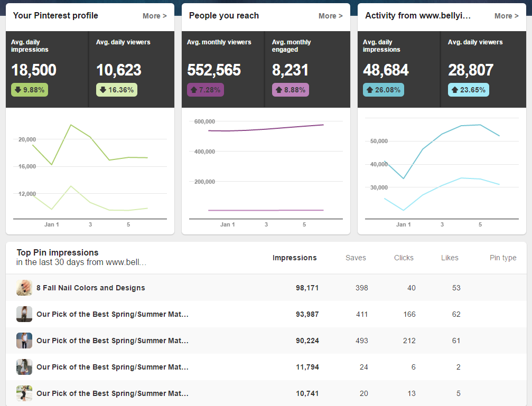This screenshot has height=406, width=532.
Task: Click the 90,224 impressions cell
Action: point(307,341)
